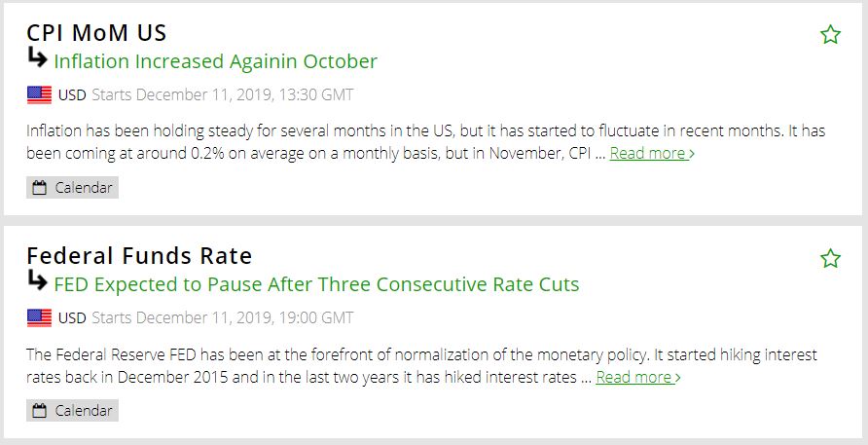
Task: Click US flag icon in CPI MoM card
Action: 39,94
